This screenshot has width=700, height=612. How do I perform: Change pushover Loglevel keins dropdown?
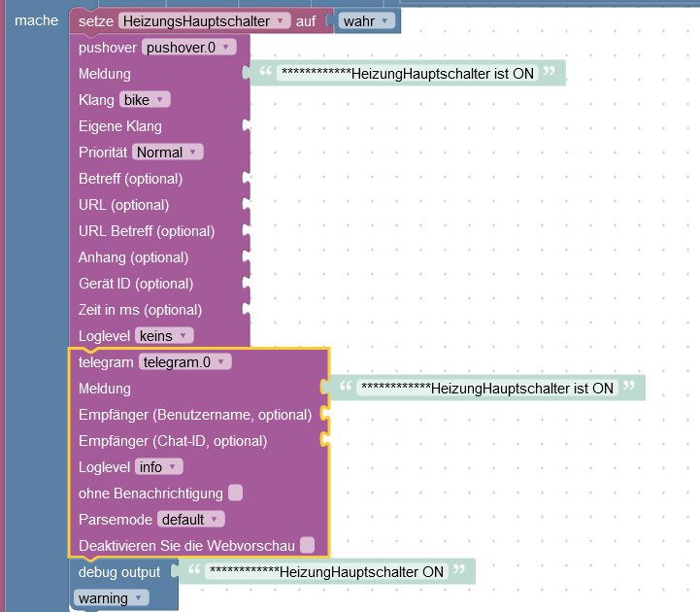(x=164, y=336)
